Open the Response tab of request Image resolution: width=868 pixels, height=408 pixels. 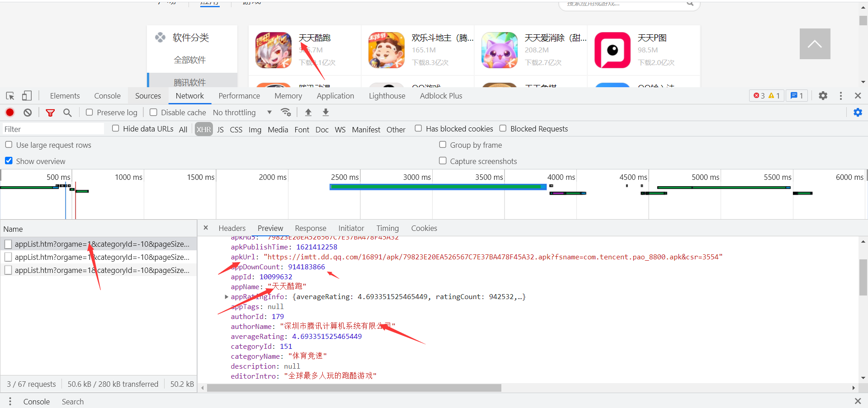pos(311,228)
